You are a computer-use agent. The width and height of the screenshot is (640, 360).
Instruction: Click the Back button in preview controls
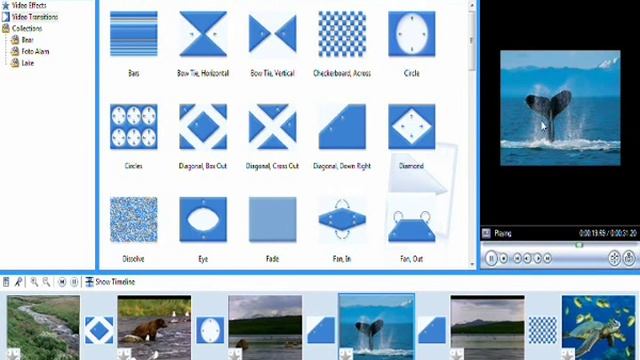click(x=517, y=258)
